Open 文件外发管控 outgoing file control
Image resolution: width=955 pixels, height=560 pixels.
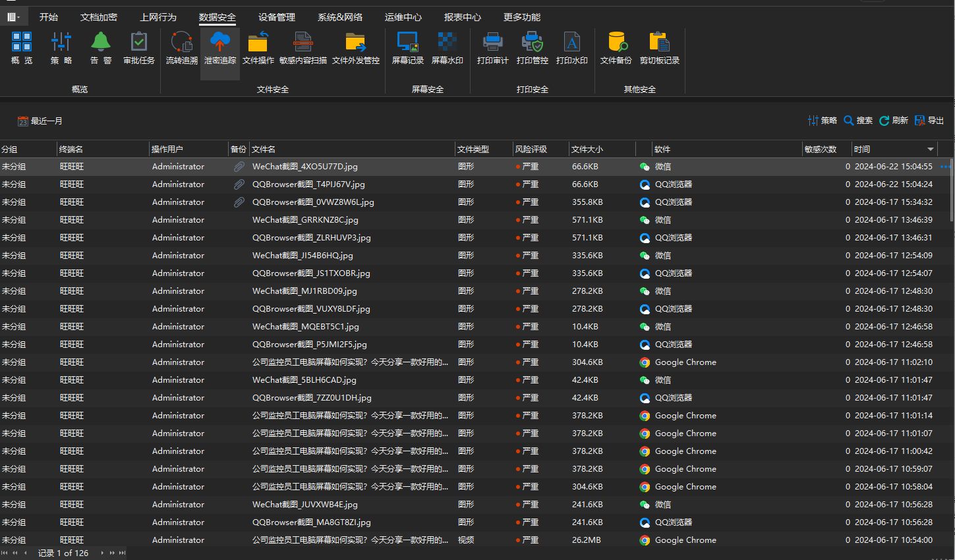[356, 48]
